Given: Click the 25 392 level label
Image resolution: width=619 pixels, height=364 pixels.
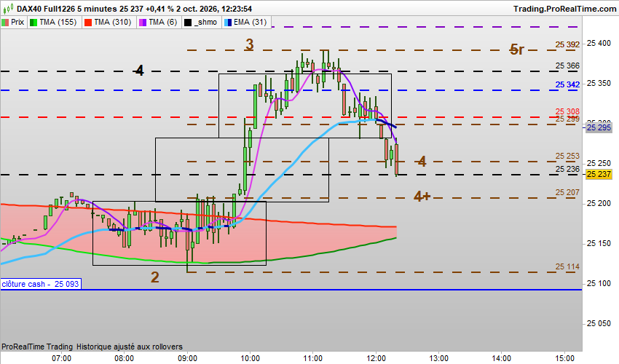Looking at the screenshot, I should click(x=567, y=44).
